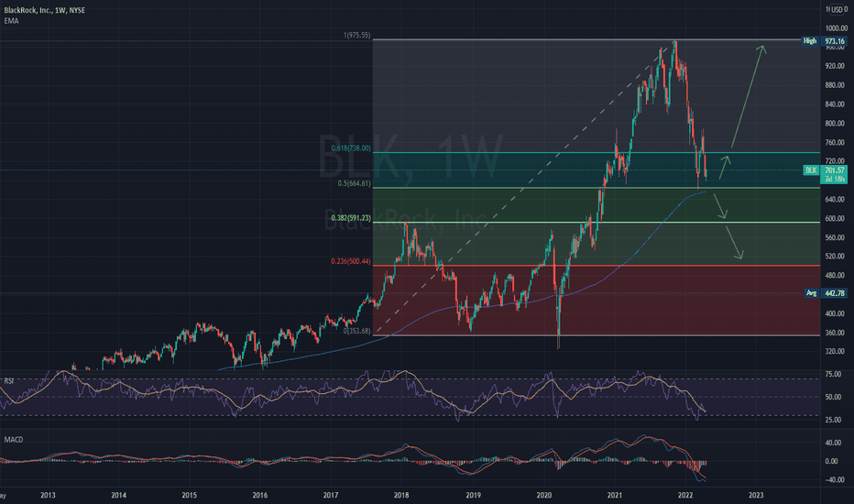This screenshot has width=854, height=504.
Task: Click the 880.00 price axis value
Action: (835, 85)
